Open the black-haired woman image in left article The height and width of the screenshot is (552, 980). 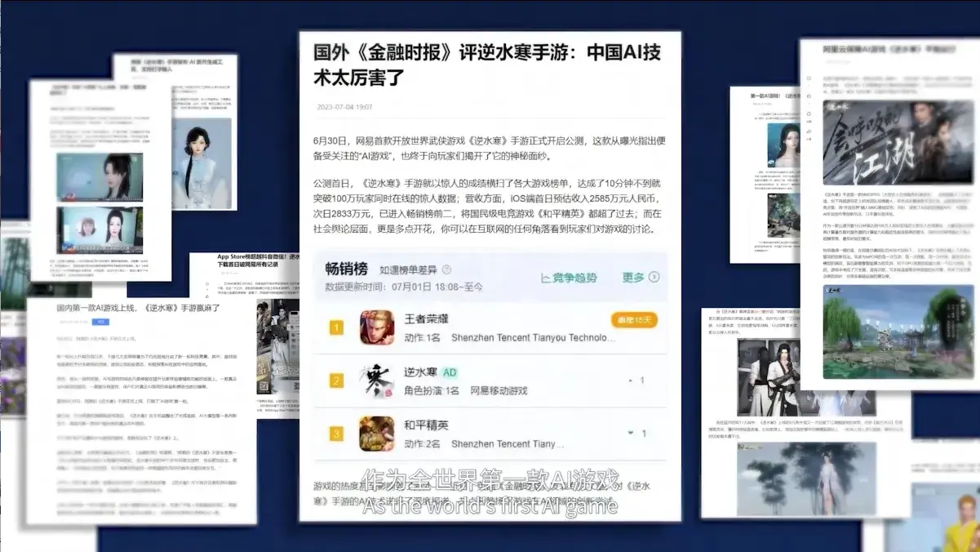[x=100, y=176]
